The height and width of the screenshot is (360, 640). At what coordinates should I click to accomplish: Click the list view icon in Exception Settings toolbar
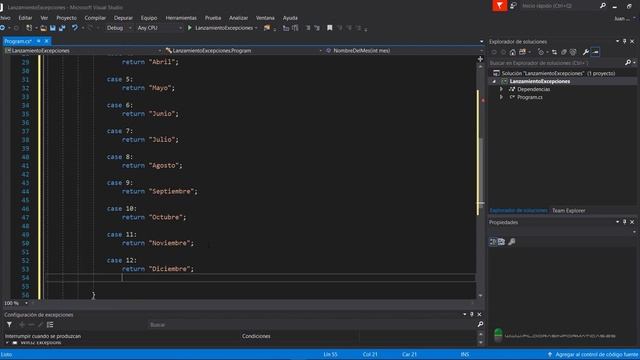coord(50,325)
